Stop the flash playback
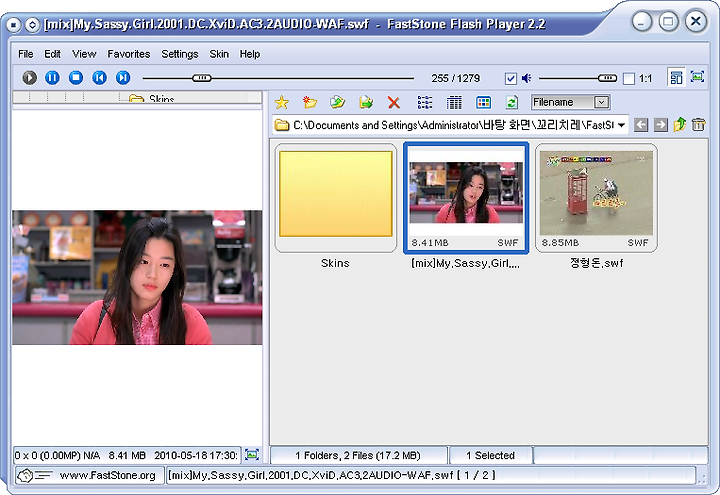 pos(76,78)
